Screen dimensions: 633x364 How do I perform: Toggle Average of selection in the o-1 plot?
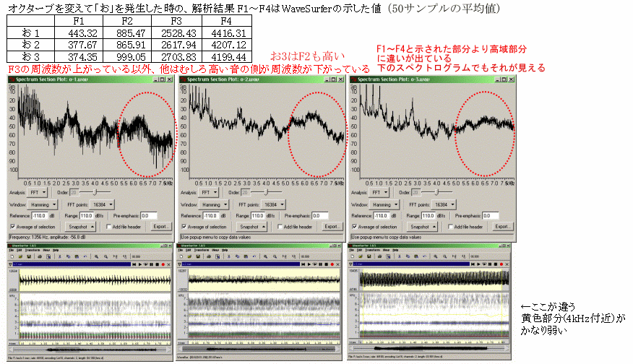tap(12, 227)
